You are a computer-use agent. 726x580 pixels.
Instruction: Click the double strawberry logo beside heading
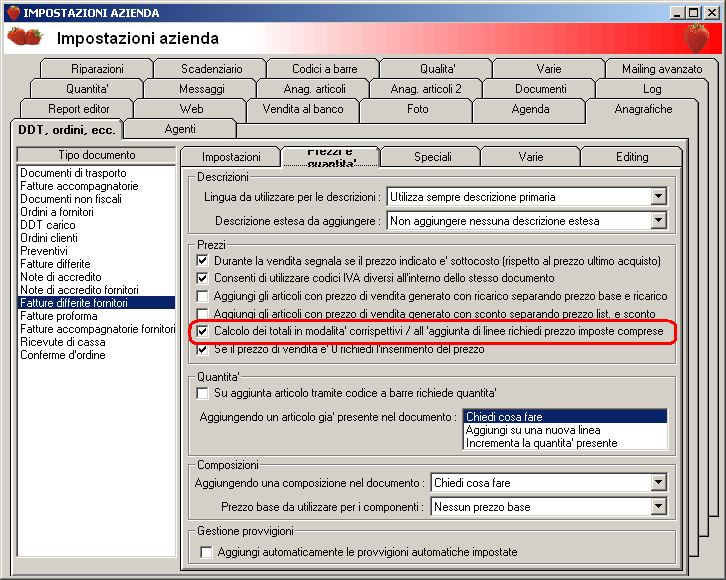tap(25, 37)
